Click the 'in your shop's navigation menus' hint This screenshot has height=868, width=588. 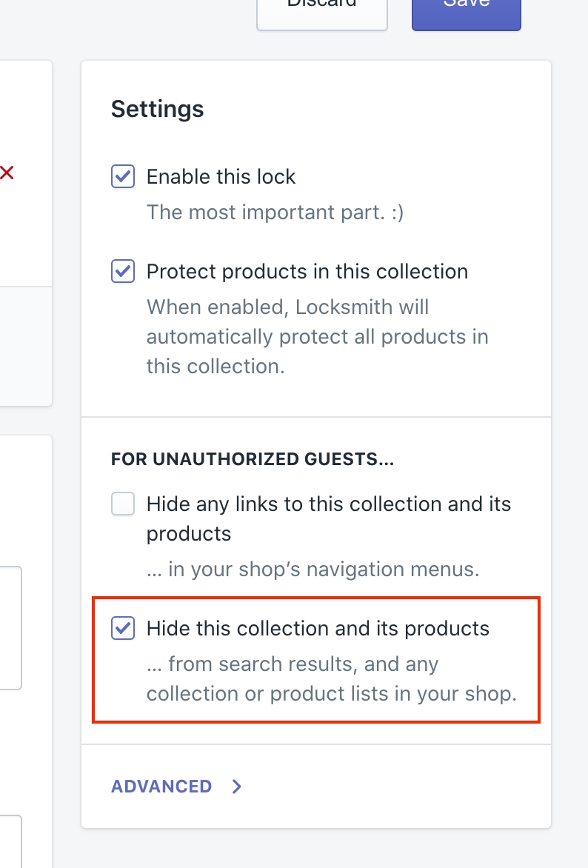click(313, 570)
